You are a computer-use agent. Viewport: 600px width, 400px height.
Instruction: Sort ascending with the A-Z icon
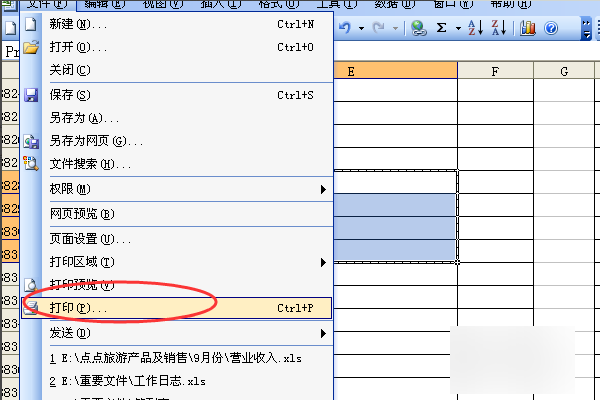tap(476, 28)
